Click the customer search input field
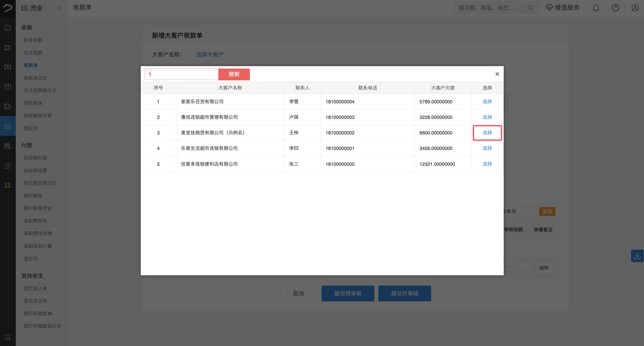The width and height of the screenshot is (644, 346). pyautogui.click(x=181, y=74)
